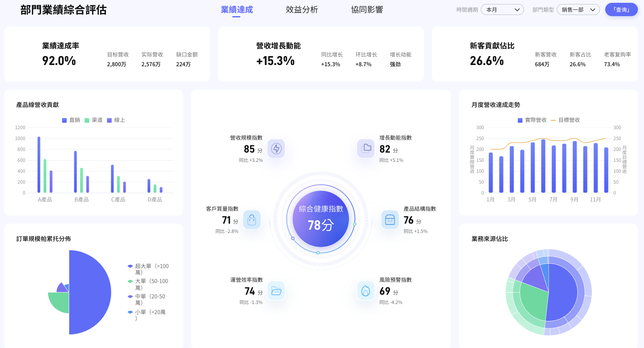This screenshot has width=644, height=348.
Task: Click the 目标营收 2,800万 figure
Action: pos(117,64)
